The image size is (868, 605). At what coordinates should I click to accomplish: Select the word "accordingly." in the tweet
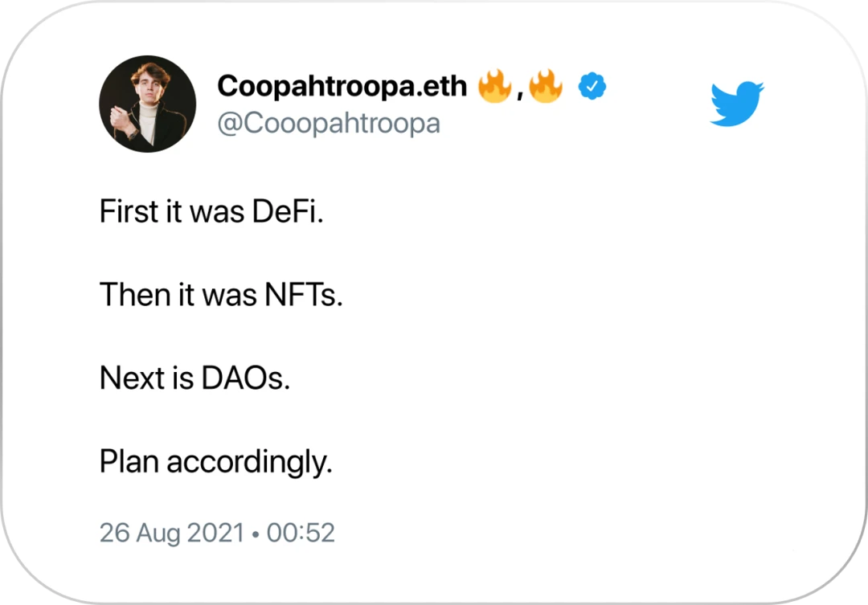(x=250, y=463)
